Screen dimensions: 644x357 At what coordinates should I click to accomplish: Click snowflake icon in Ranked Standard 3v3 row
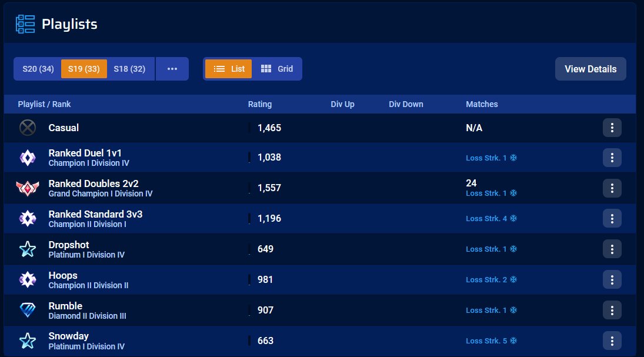tap(513, 219)
